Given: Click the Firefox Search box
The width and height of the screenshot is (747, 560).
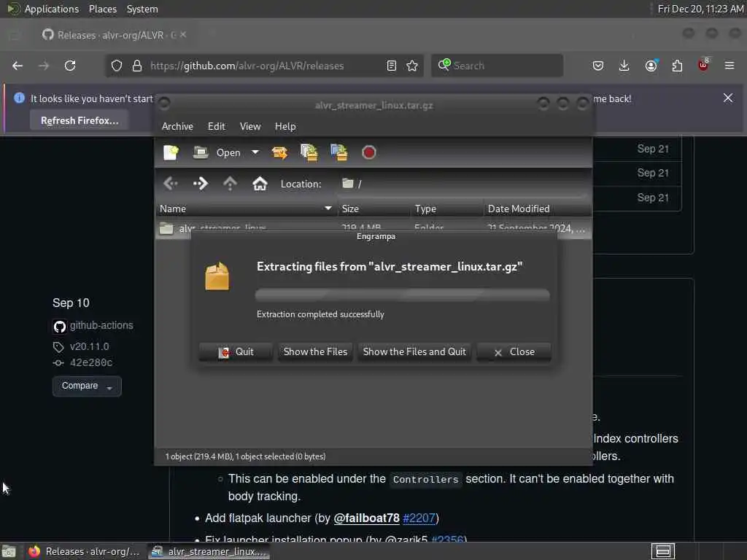Looking at the screenshot, I should [x=497, y=66].
